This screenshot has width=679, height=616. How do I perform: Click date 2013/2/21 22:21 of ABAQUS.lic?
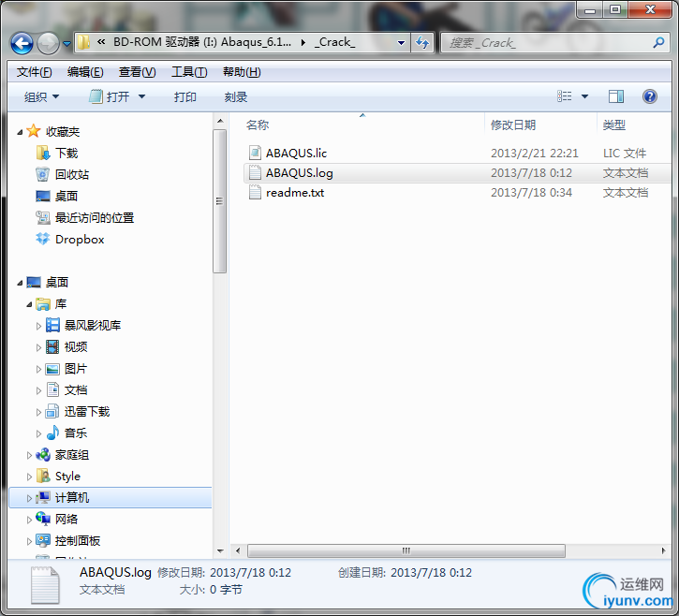point(535,154)
